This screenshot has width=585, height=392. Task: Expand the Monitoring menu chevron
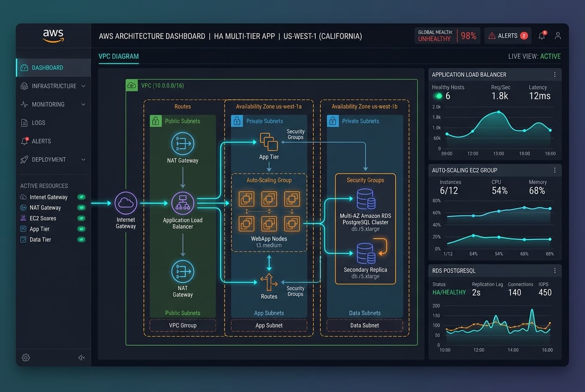[83, 104]
